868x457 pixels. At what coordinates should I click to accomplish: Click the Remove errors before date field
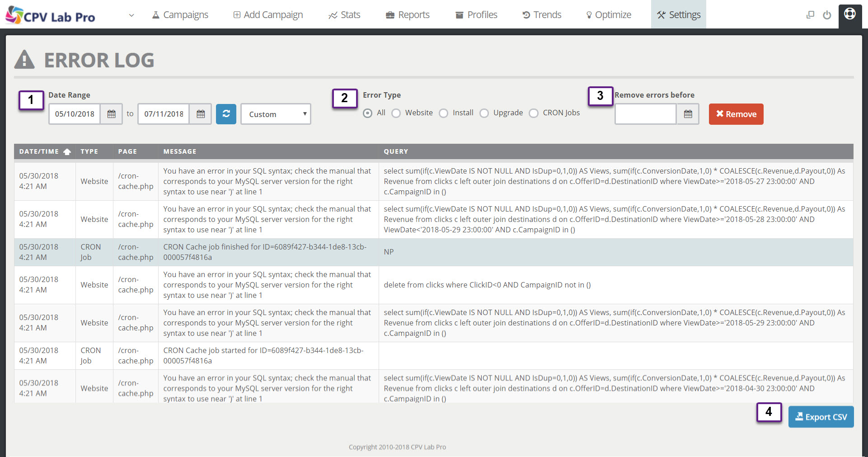[645, 114]
